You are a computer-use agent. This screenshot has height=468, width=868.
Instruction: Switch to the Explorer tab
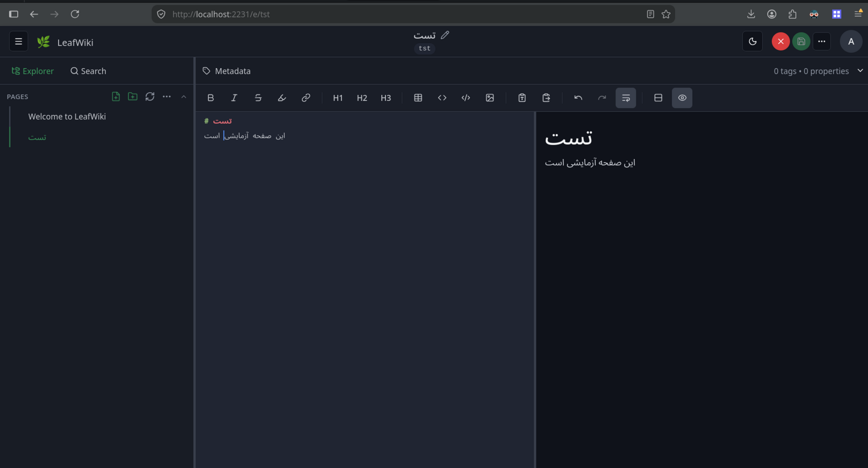click(x=32, y=71)
